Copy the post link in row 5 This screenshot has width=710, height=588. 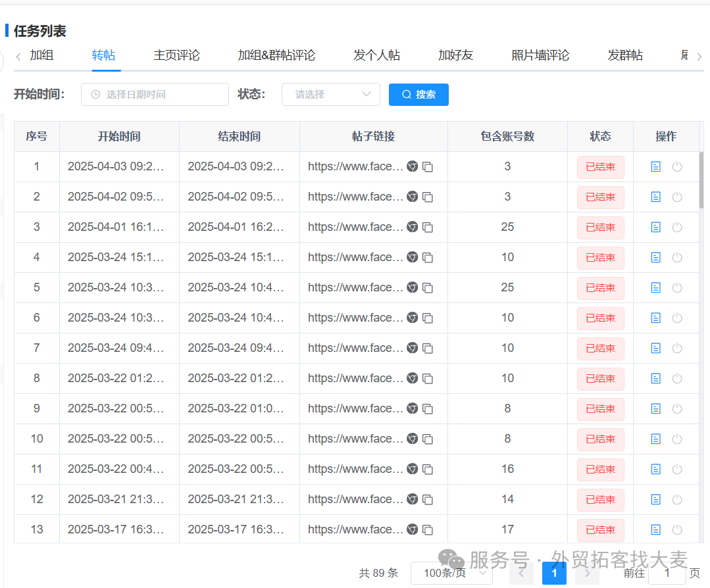[x=428, y=288]
